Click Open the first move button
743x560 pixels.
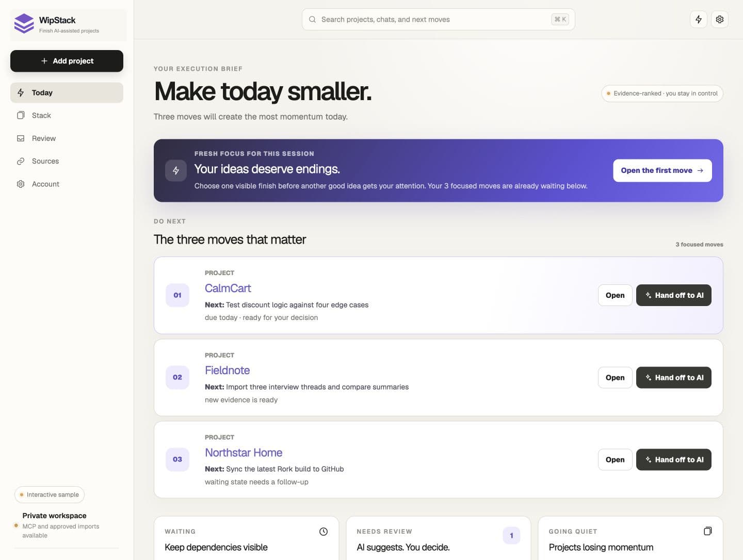click(x=663, y=170)
